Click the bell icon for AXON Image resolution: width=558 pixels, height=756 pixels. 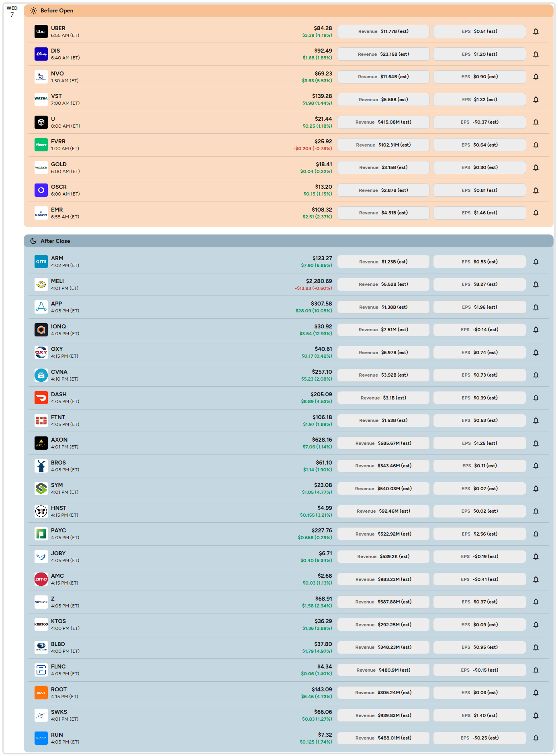coord(536,443)
